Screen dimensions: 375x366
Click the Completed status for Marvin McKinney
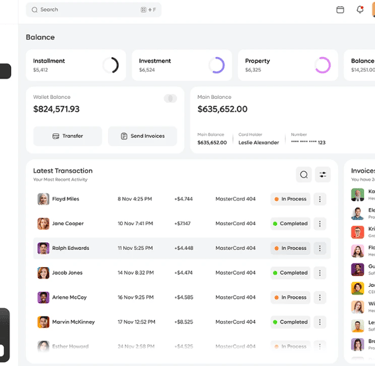[290, 322]
